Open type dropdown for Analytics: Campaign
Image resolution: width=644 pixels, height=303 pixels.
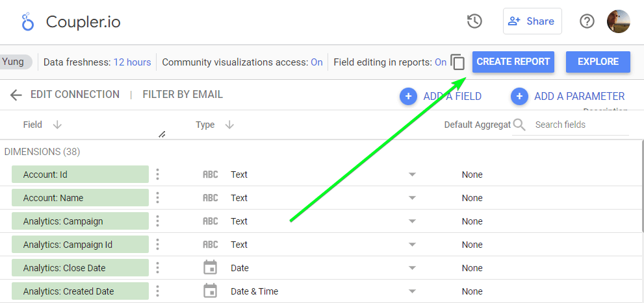413,221
